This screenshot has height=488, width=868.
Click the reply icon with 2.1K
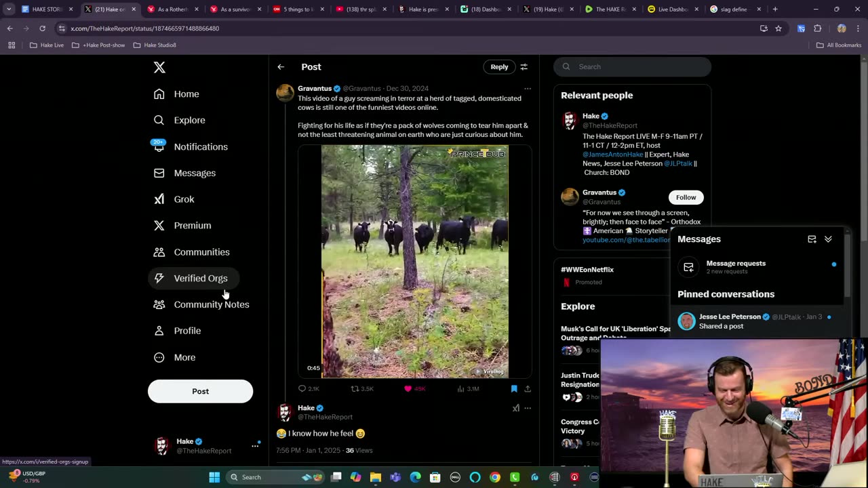tap(309, 389)
